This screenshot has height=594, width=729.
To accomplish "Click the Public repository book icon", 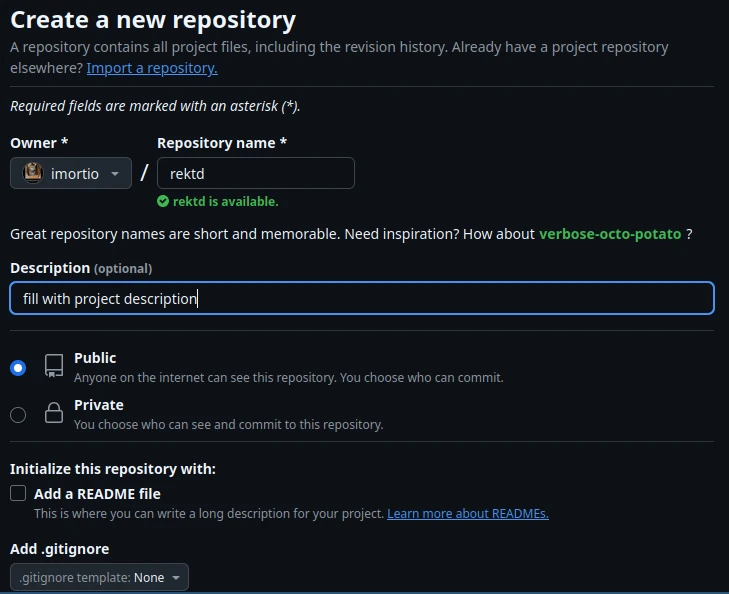I will point(54,366).
